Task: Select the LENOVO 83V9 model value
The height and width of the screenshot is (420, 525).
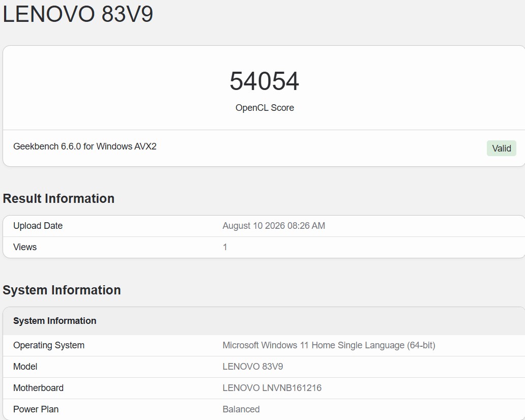Action: 253,367
